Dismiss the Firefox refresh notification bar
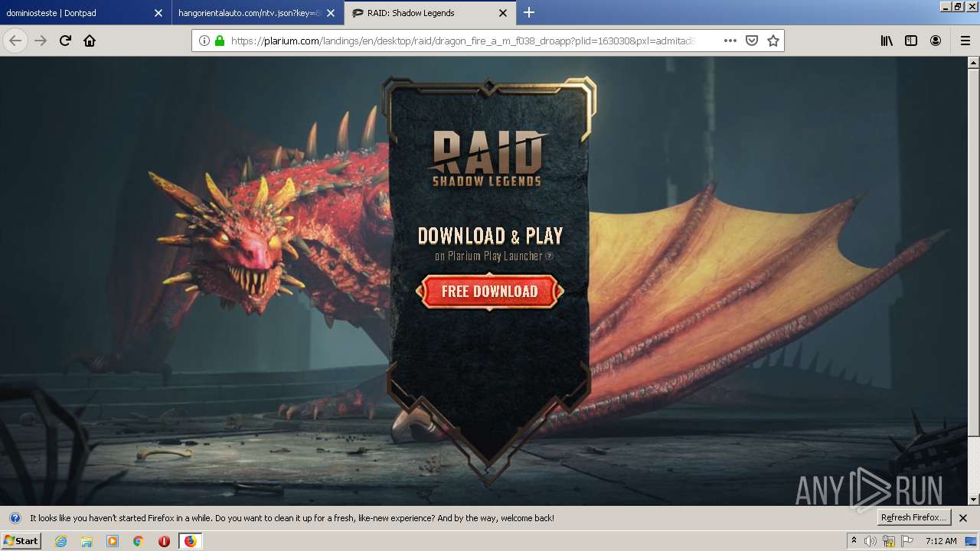Screen dimensions: 980x551 (963, 518)
